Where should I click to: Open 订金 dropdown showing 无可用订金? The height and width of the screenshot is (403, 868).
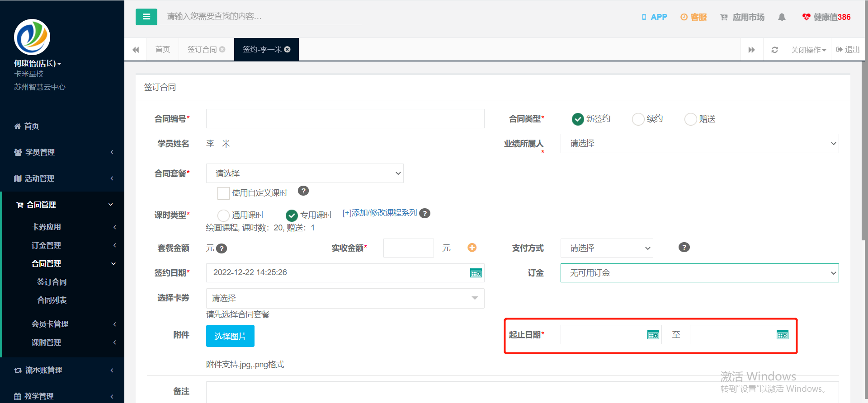pos(699,273)
